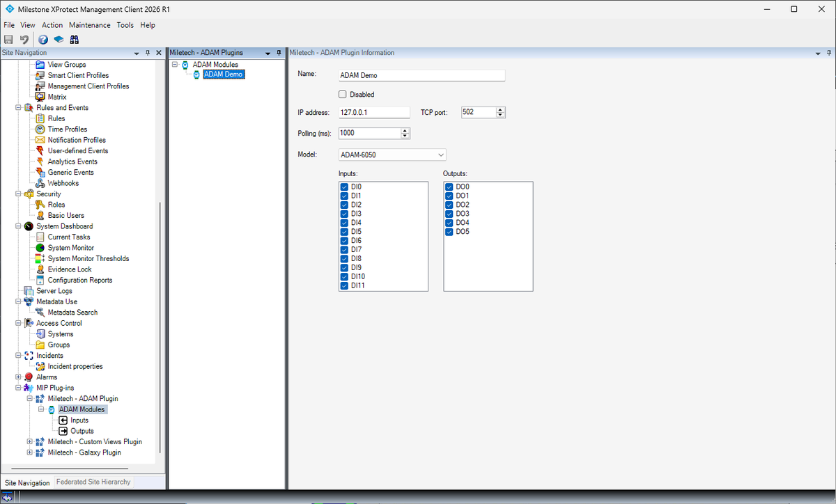This screenshot has height=504, width=836.
Task: Click the Roles key icon
Action: (x=40, y=205)
